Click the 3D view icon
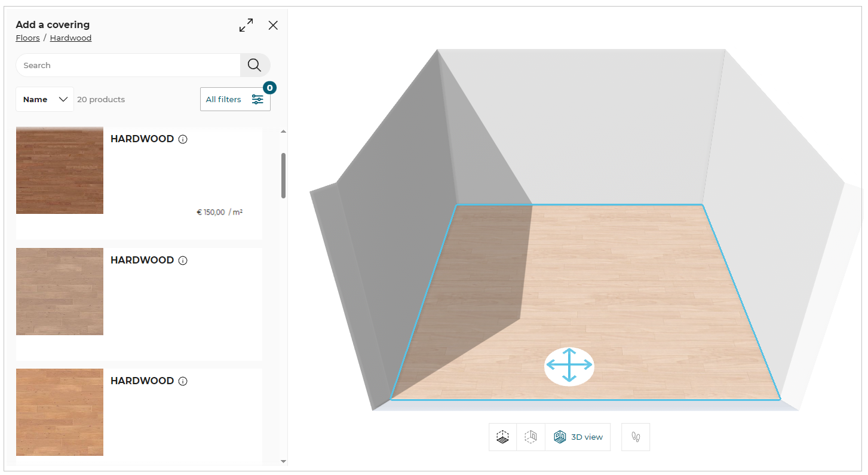The width and height of the screenshot is (868, 475). click(560, 437)
